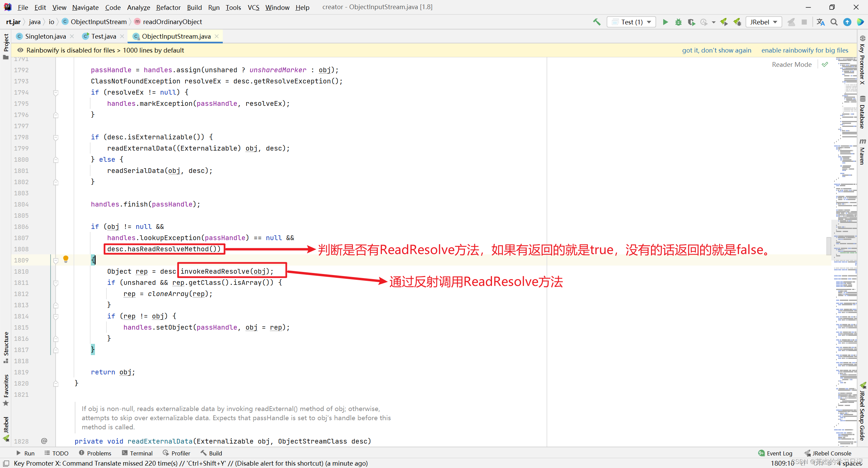The width and height of the screenshot is (868, 468).
Task: Open the Terminal tool window
Action: [137, 453]
